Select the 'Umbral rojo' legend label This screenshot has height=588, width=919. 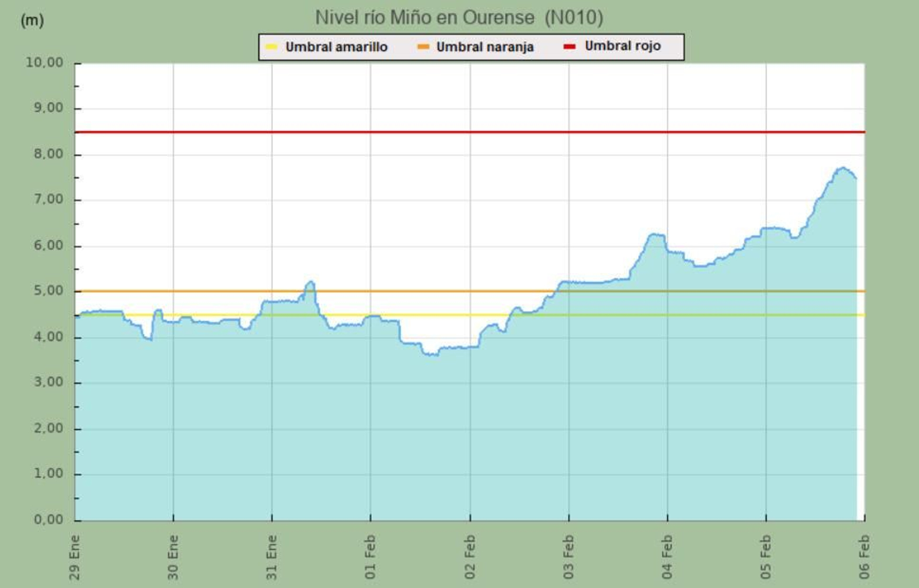coord(623,46)
